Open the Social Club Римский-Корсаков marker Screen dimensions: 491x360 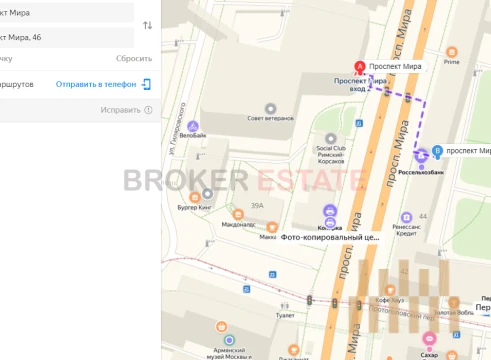click(331, 138)
